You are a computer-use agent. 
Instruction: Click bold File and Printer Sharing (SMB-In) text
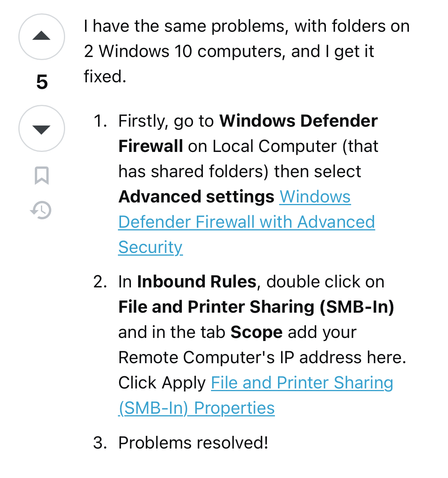point(256,307)
